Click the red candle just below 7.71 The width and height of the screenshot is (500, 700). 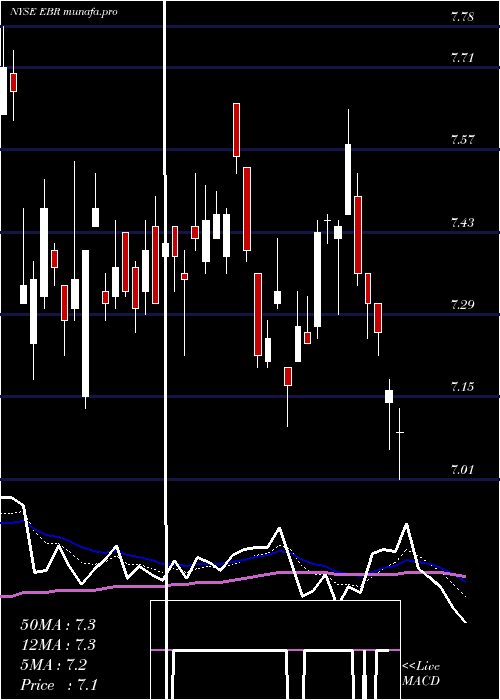coord(13,82)
